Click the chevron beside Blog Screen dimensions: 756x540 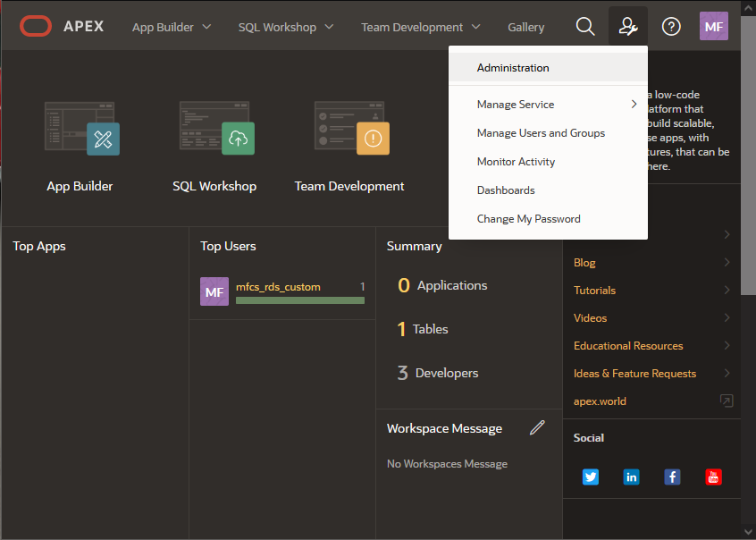[x=727, y=262]
